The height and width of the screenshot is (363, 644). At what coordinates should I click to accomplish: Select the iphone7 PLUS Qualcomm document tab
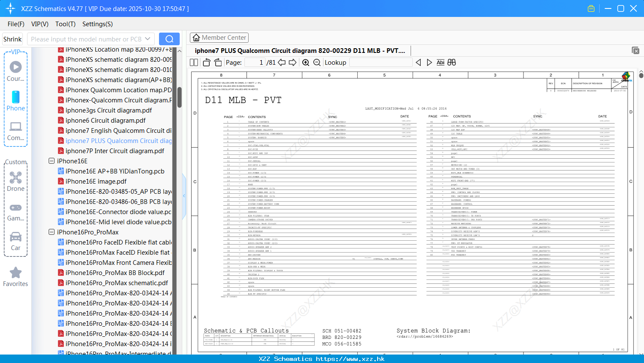[300, 51]
